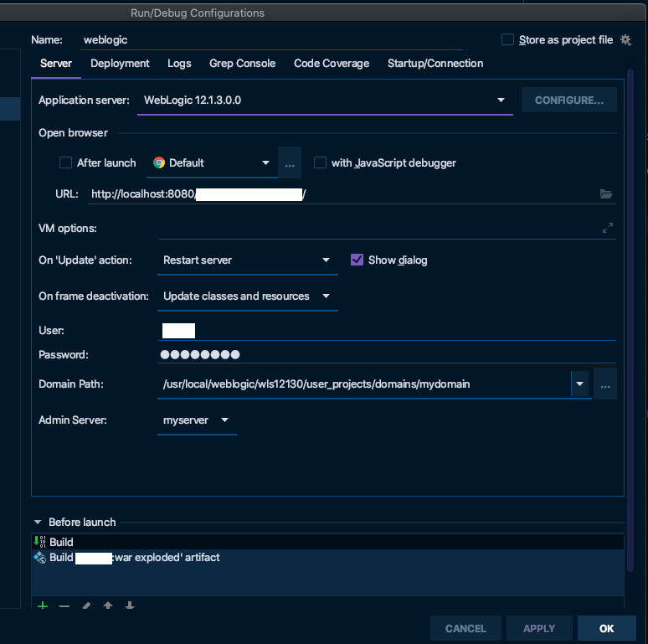Screen dimensions: 648x644
Task: Check the After launch checkbox
Action: click(x=65, y=162)
